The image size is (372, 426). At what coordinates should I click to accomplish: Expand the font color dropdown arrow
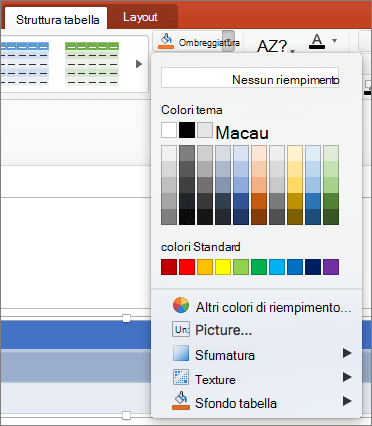click(334, 41)
